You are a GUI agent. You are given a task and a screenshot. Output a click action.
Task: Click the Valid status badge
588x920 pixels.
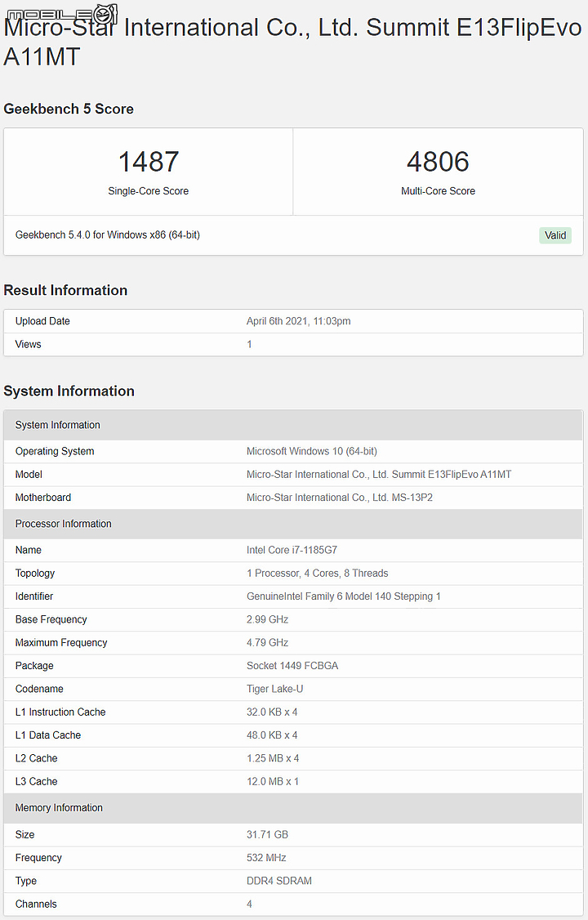point(555,235)
